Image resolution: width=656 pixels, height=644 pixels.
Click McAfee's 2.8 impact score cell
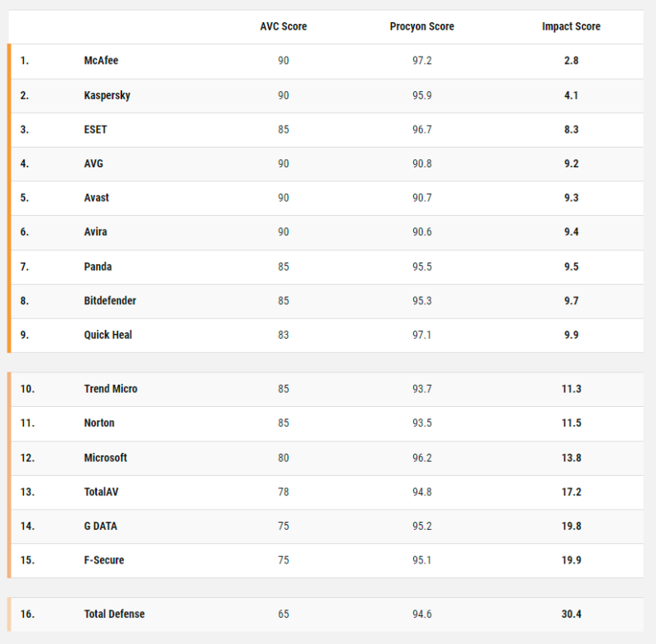(x=571, y=61)
